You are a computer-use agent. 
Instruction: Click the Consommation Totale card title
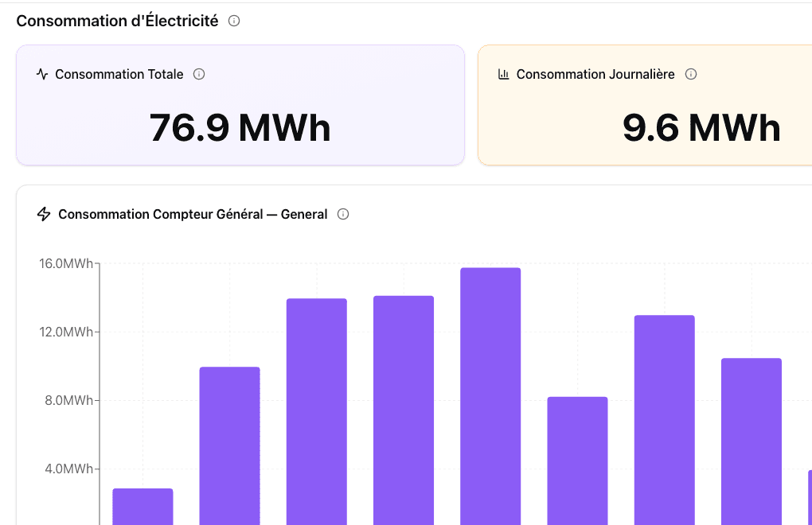pos(119,74)
